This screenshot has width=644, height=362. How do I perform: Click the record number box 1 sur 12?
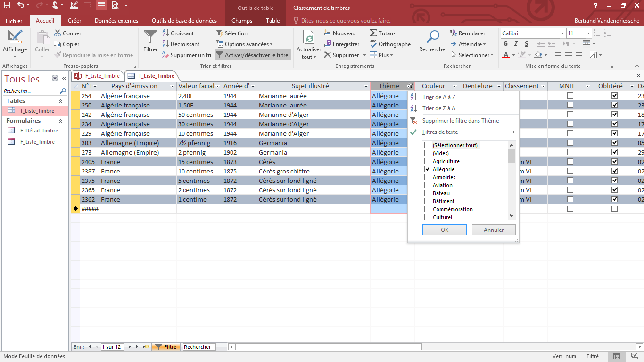click(112, 347)
